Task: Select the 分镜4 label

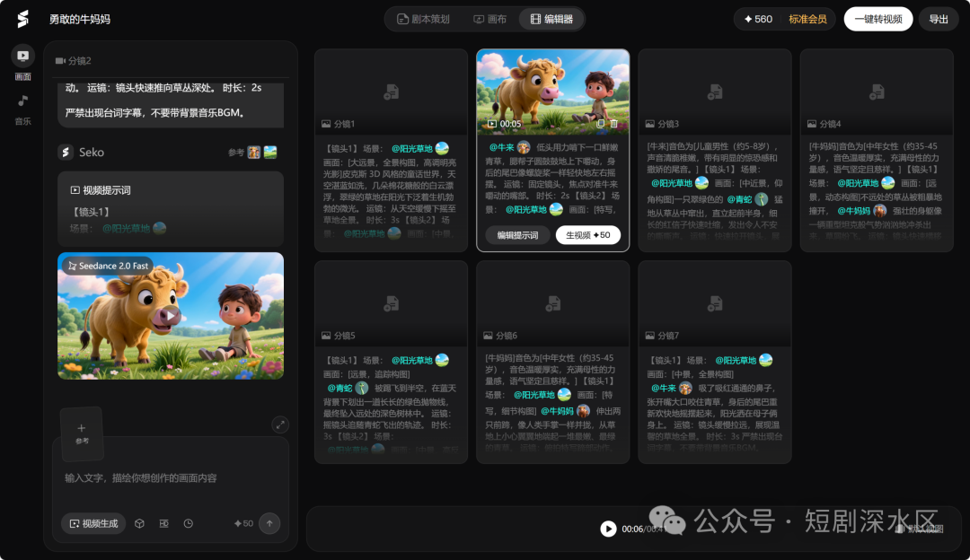Action: click(830, 124)
